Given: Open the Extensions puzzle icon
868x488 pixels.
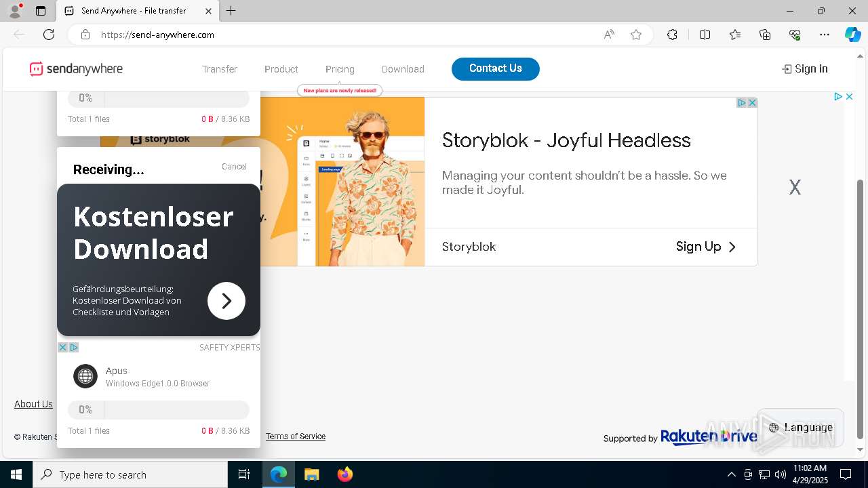Looking at the screenshot, I should click(672, 35).
